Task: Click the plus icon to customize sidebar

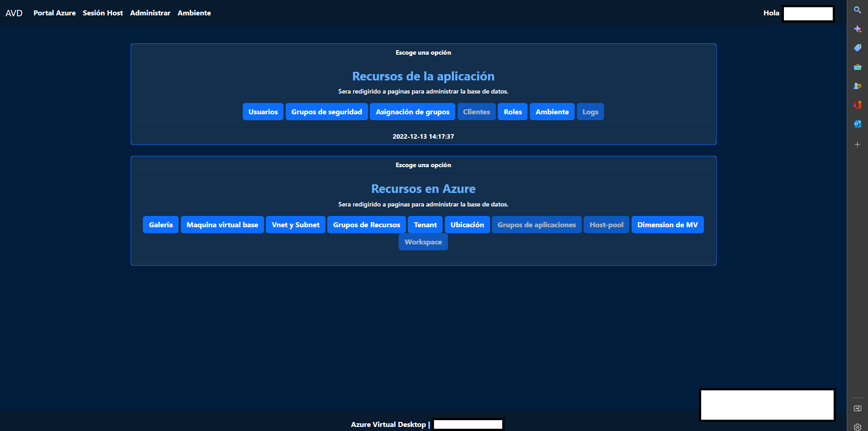Action: pyautogui.click(x=857, y=145)
